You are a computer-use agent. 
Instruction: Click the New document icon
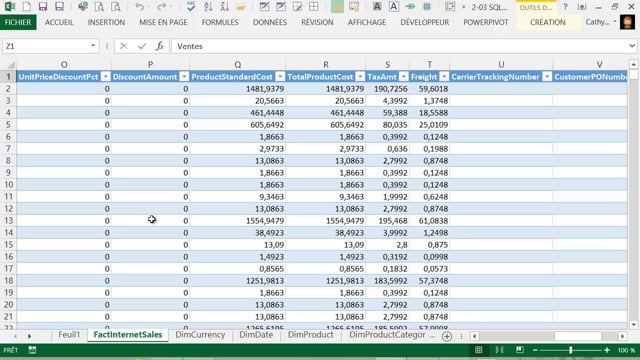[x=27, y=7]
